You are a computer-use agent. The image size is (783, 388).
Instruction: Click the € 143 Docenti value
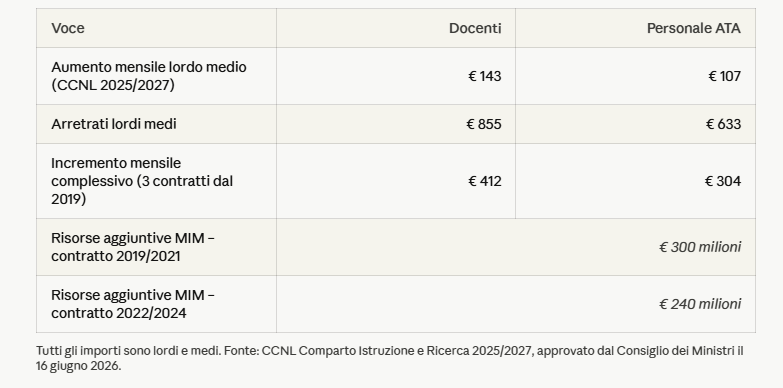point(484,76)
